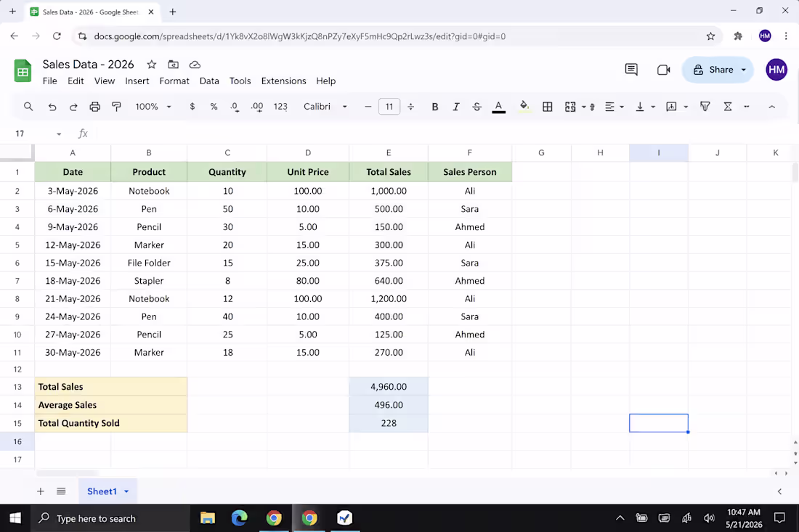
Task: Open the search menus magnifier tool
Action: [28, 107]
